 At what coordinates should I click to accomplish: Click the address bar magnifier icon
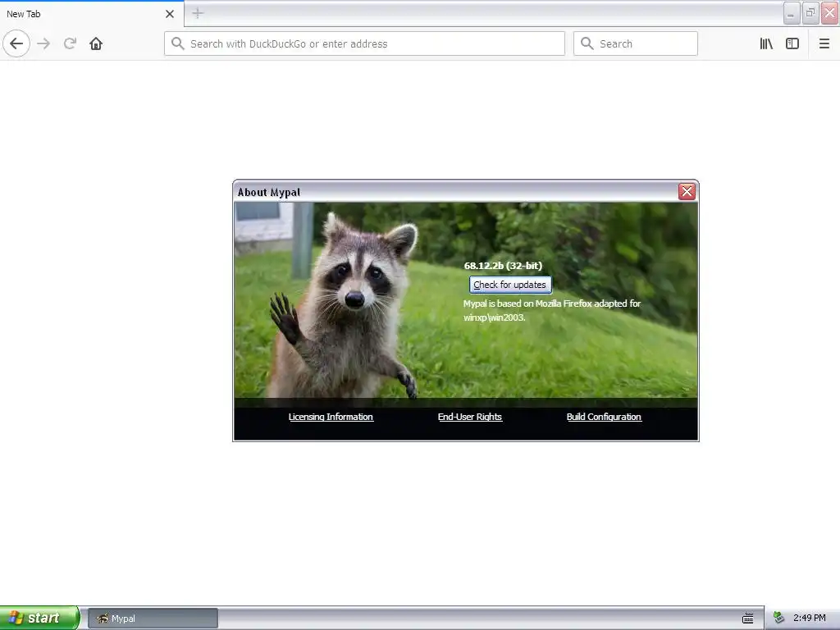178,43
